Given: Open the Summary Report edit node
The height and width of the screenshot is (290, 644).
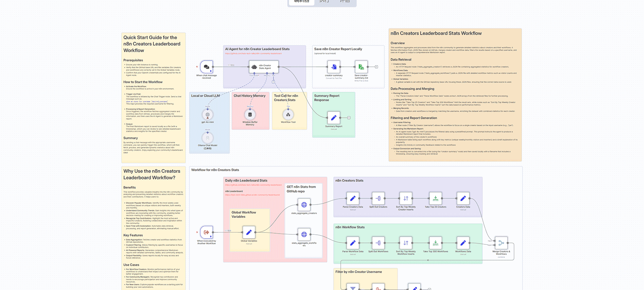Looking at the screenshot, I should [x=333, y=118].
